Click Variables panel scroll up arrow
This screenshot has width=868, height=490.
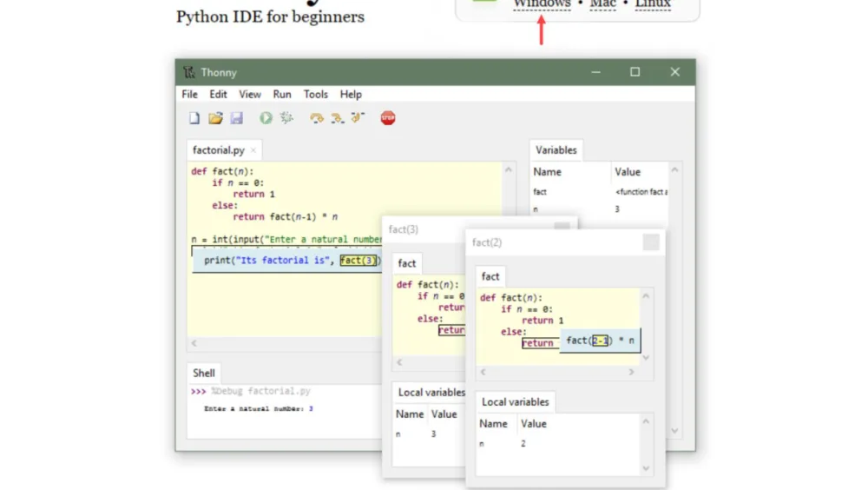coord(674,170)
